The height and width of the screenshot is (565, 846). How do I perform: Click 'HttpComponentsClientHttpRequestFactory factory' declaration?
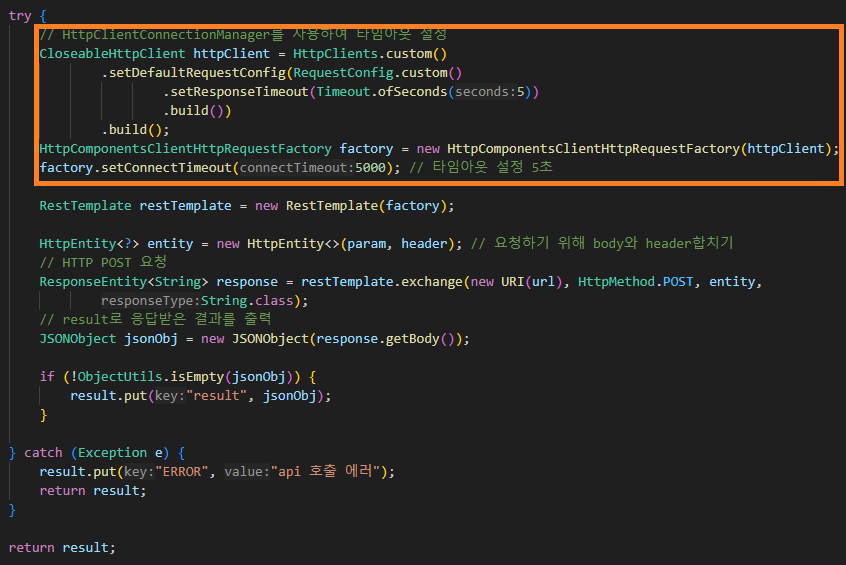[216, 149]
